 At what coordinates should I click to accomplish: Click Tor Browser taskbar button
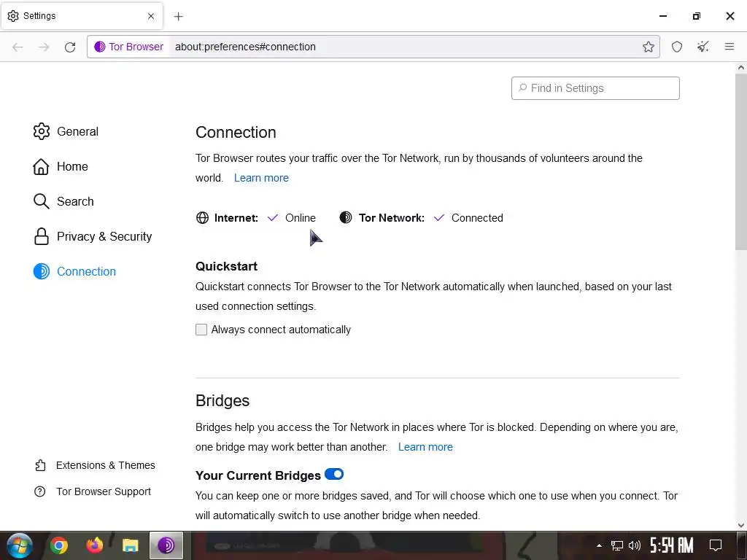coord(166,545)
